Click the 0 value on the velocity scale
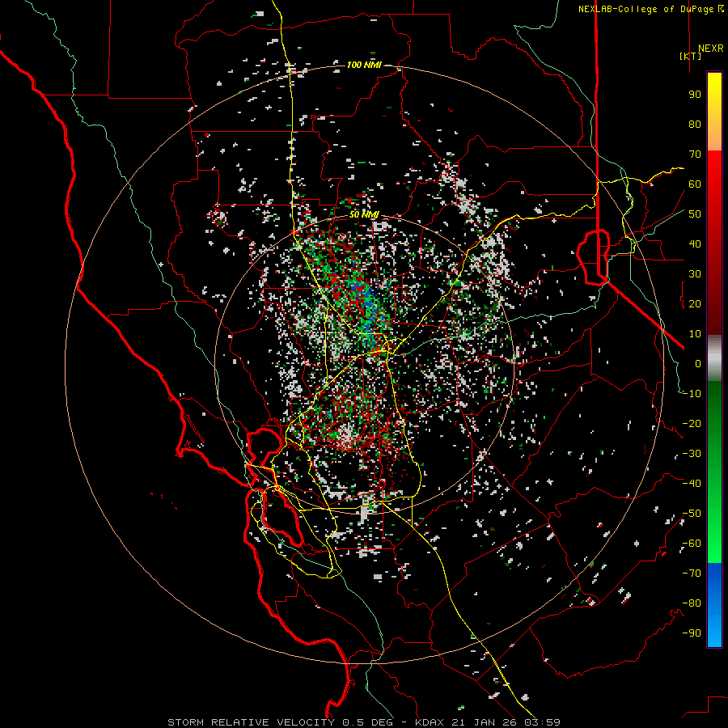The height and width of the screenshot is (728, 728). (x=698, y=364)
